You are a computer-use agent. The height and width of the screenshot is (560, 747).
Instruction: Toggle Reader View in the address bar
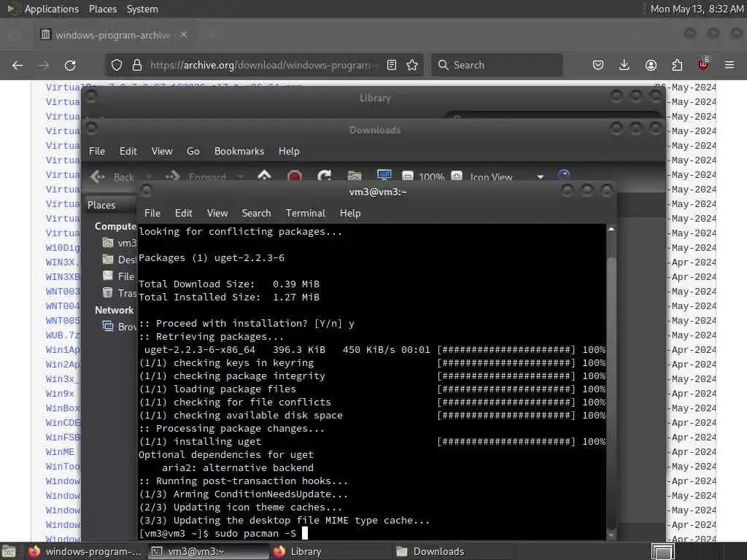[x=392, y=65]
